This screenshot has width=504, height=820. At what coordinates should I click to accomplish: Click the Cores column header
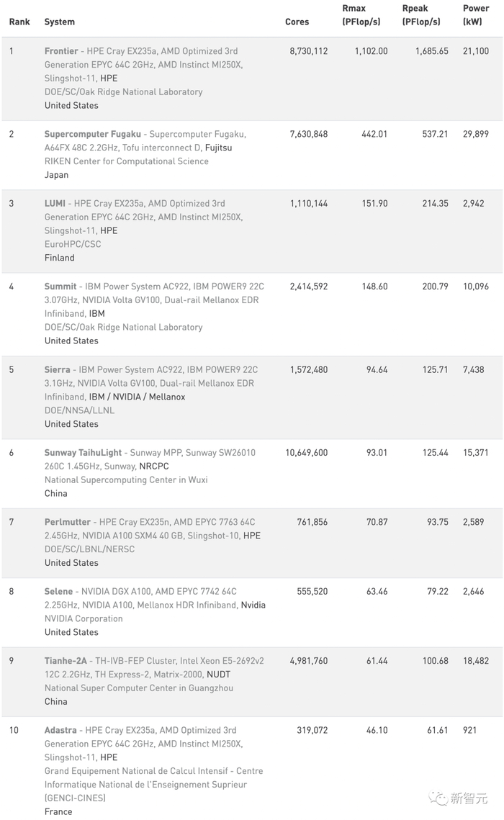tap(297, 22)
